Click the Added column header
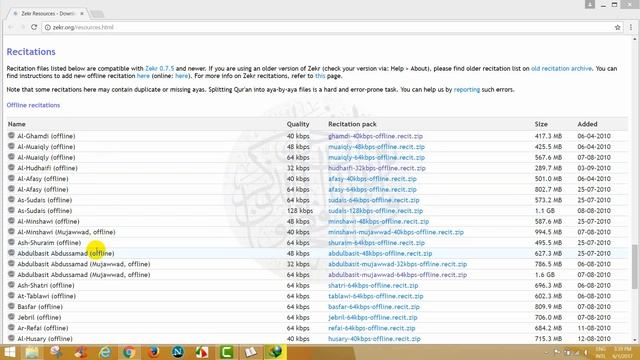 [x=587, y=124]
